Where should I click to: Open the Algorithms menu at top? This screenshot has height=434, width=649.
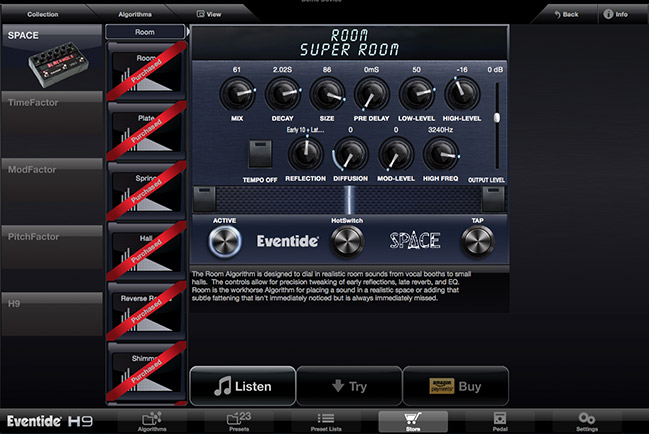pyautogui.click(x=135, y=14)
